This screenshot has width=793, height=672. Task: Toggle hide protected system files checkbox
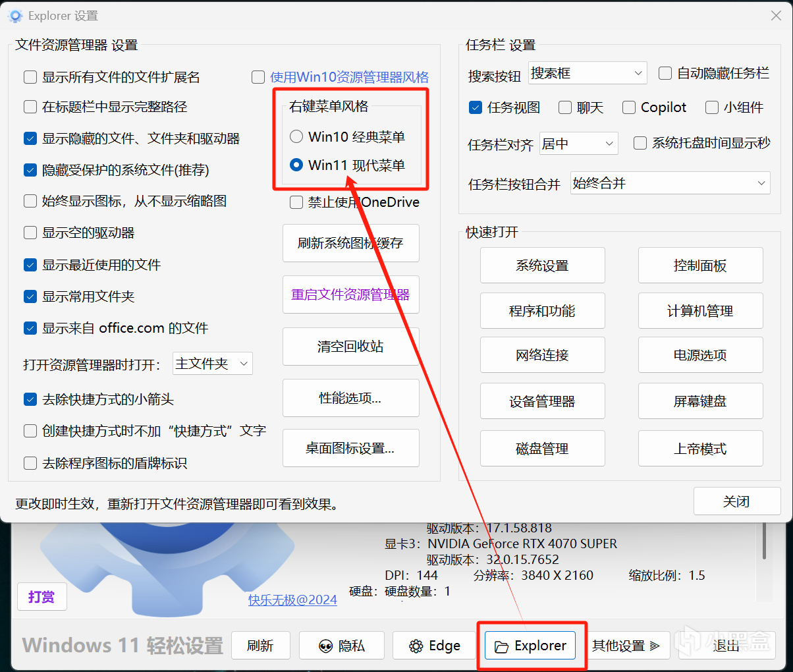(30, 170)
